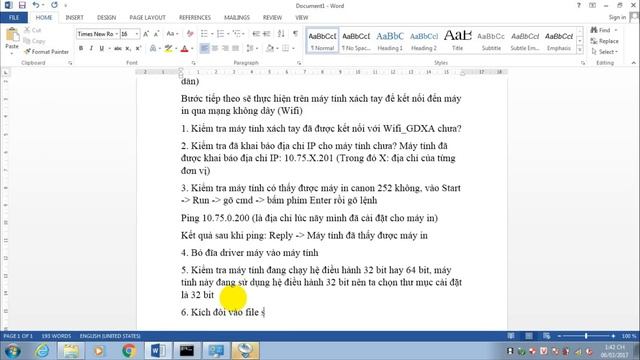Justify the paragraph text
Screen dimensions: 640x360
coord(236,49)
